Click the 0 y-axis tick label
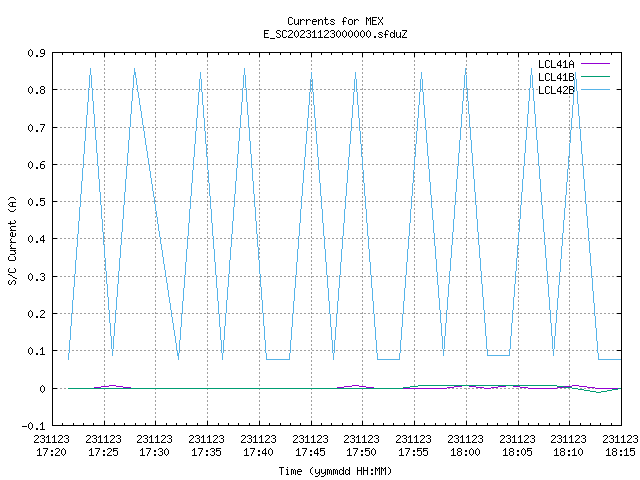The width and height of the screenshot is (640, 480). [42, 389]
